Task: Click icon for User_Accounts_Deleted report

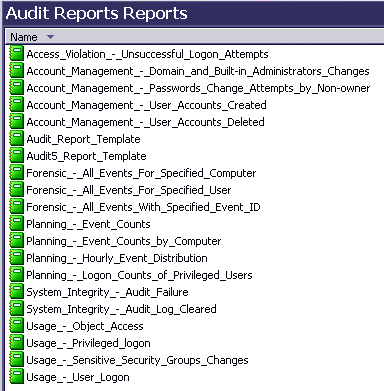Action: tap(16, 122)
